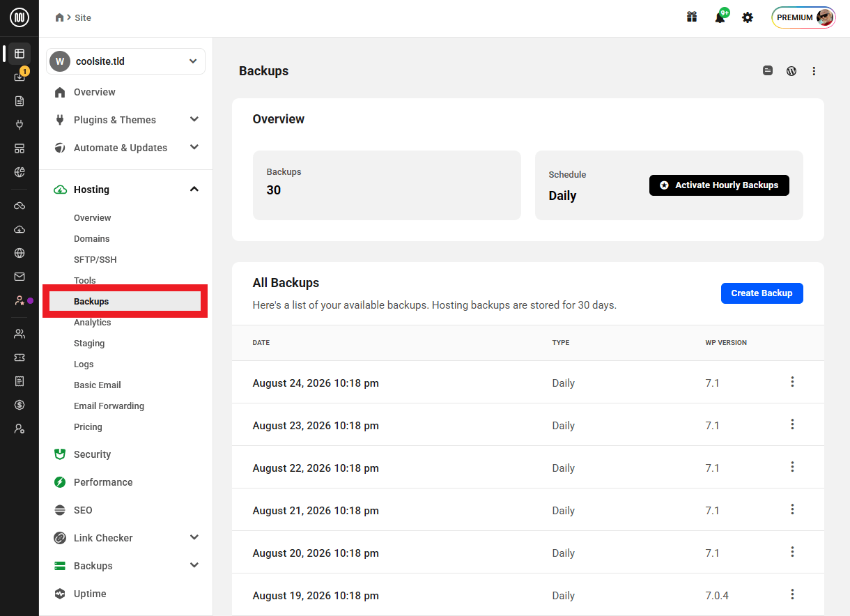Open notifications bell with the 9+ badge
The height and width of the screenshot is (616, 850).
click(720, 17)
